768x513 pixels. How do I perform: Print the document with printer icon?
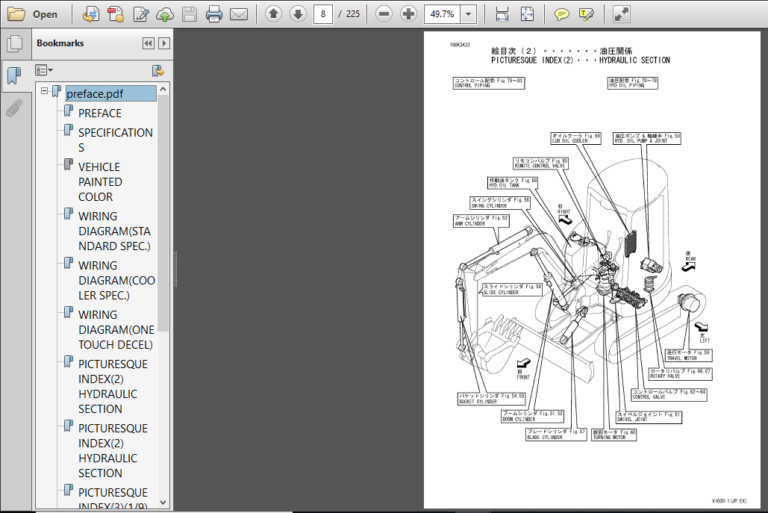point(214,14)
